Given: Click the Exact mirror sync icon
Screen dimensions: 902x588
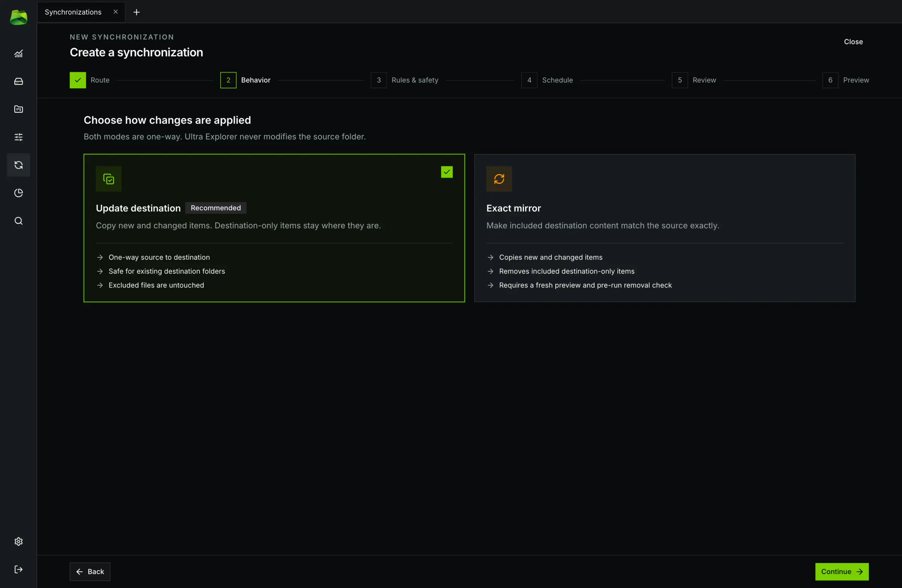Looking at the screenshot, I should point(499,179).
